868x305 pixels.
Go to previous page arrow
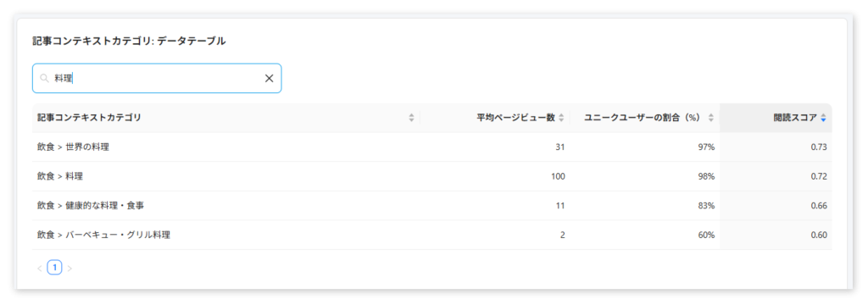click(39, 269)
